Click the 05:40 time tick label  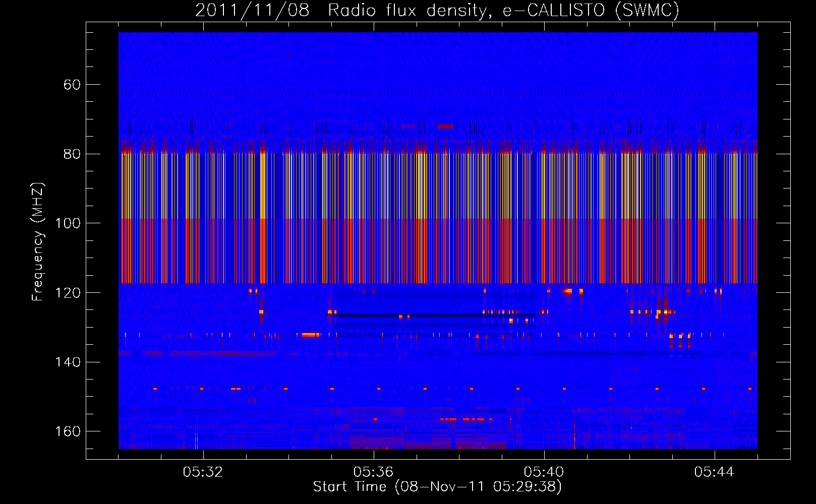544,472
